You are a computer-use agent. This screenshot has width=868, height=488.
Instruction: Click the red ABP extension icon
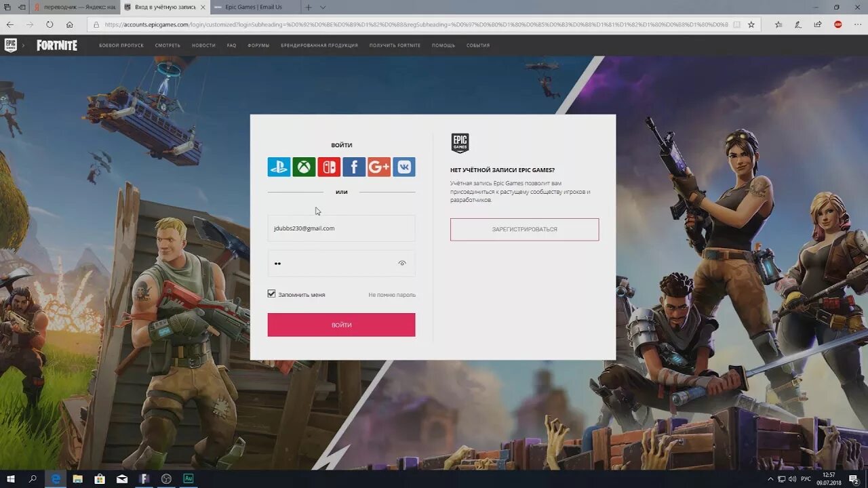(838, 24)
